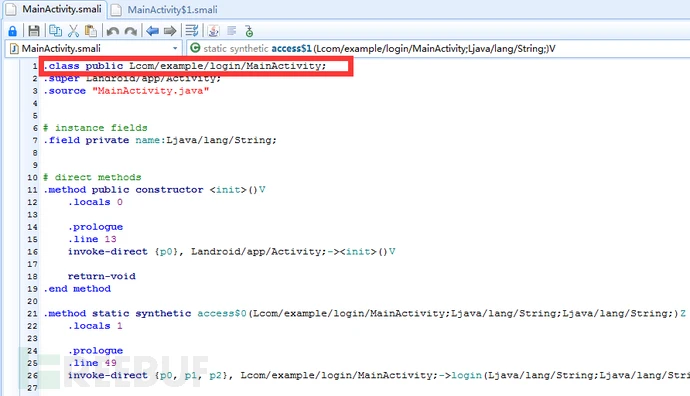Open Java source view with the coffee cup icon
690x396 pixels.
pos(213,31)
